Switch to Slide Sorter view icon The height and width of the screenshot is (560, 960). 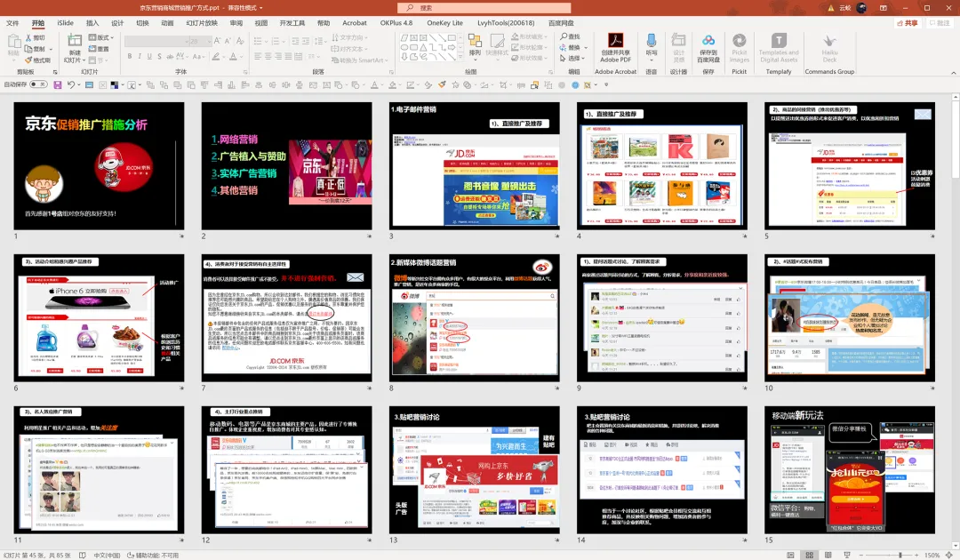point(810,555)
